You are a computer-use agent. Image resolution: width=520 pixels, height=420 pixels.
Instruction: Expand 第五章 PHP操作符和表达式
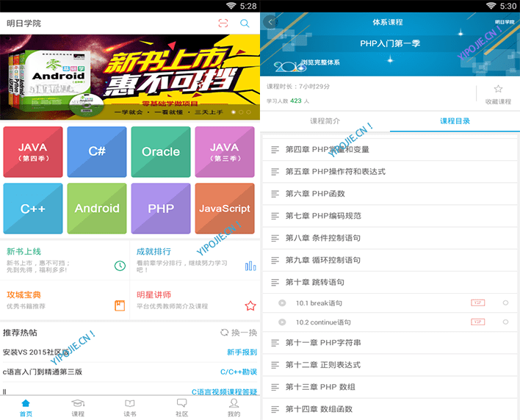click(x=390, y=172)
